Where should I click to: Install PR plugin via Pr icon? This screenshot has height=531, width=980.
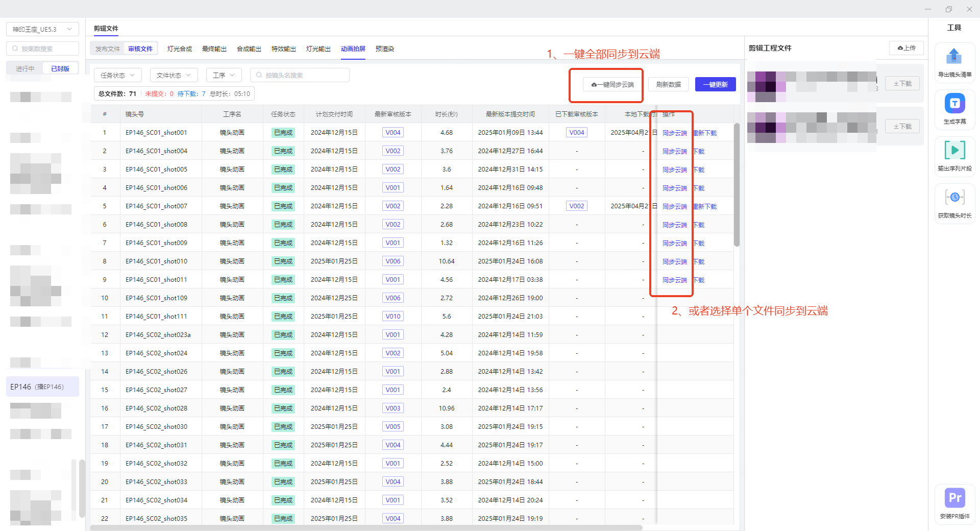[954, 497]
